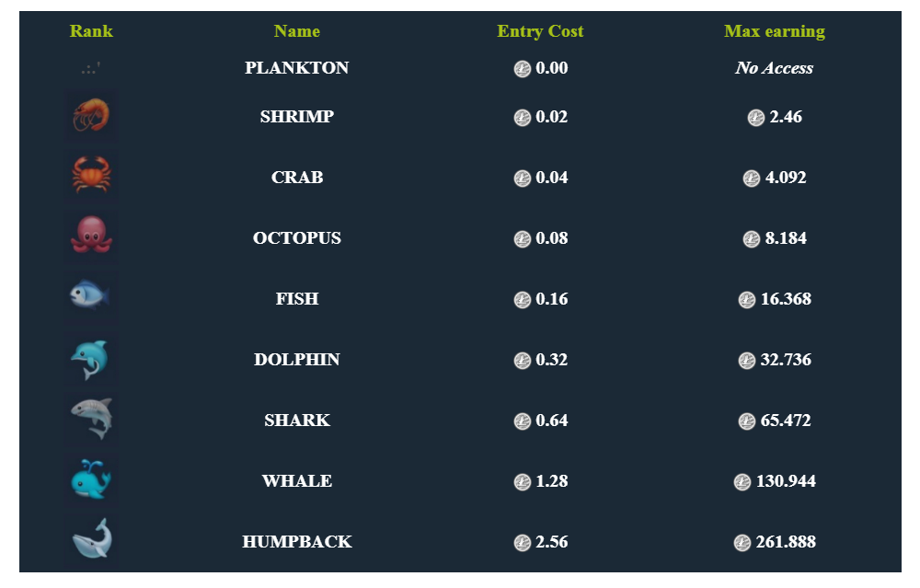Click the crab rank icon
Viewport: 920px width, 588px height.
pos(91,176)
